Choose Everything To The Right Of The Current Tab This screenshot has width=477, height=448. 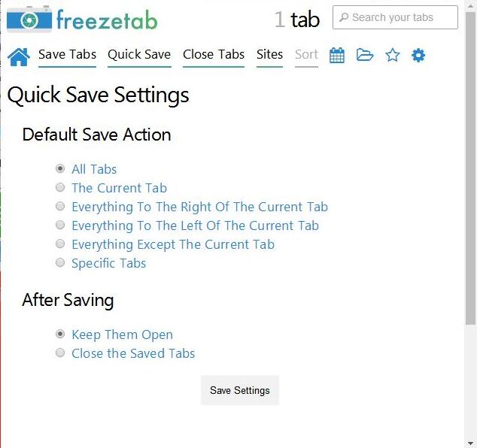pyautogui.click(x=60, y=207)
